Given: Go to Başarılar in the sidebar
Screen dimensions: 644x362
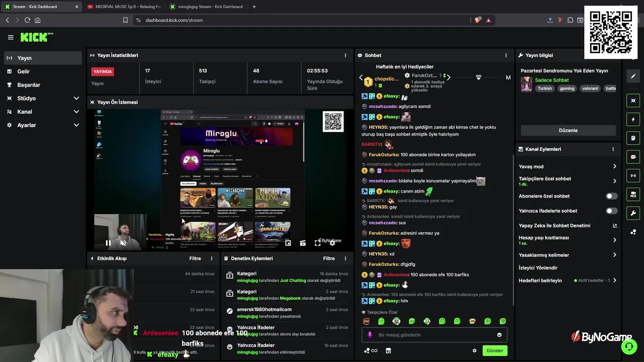Looking at the screenshot, I should [x=42, y=85].
